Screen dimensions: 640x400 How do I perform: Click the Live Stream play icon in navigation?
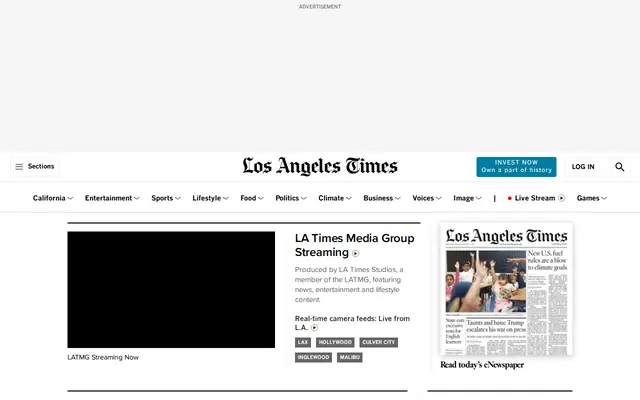(x=562, y=198)
